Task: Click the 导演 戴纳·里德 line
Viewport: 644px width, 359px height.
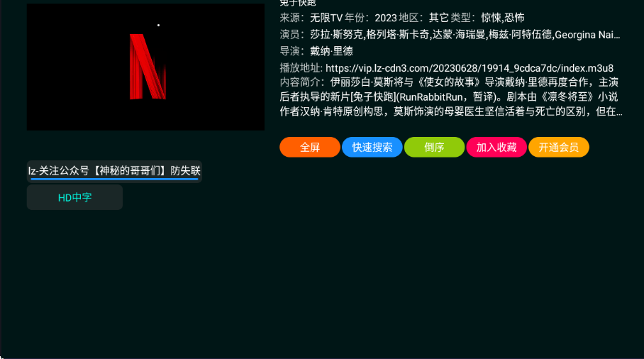Action: click(316, 51)
